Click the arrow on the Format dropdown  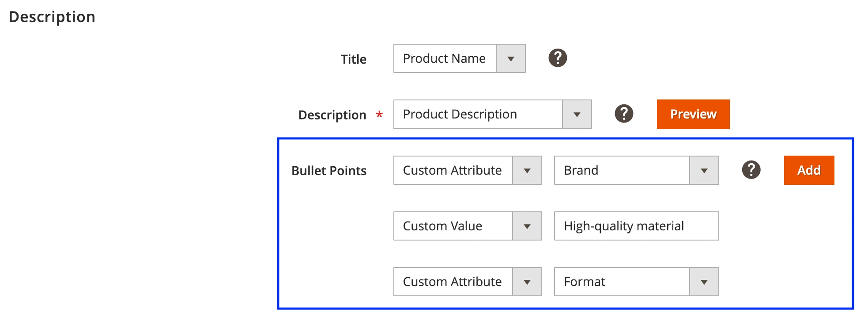point(704,282)
